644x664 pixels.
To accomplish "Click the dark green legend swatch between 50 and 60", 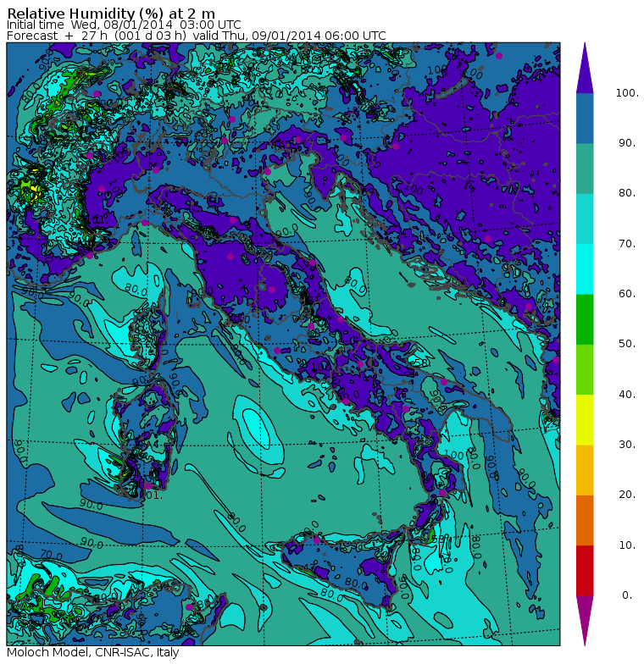I will coord(585,319).
